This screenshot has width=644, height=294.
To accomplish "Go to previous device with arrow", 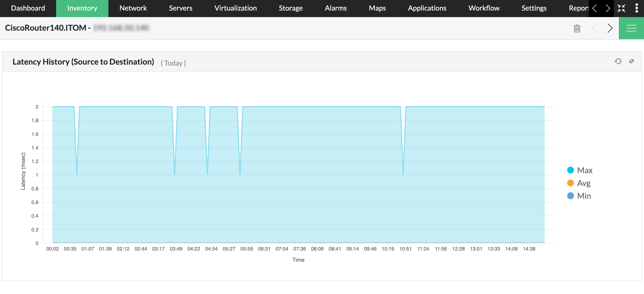I will (594, 28).
